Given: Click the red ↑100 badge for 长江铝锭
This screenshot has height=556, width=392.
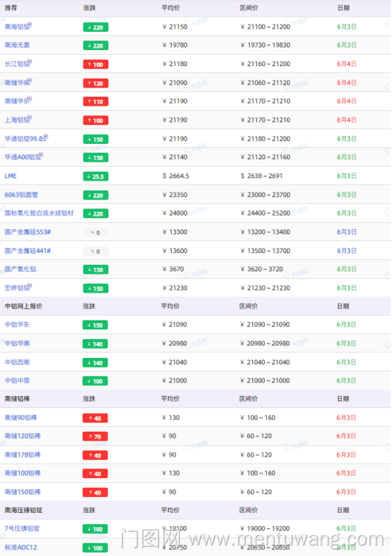Looking at the screenshot, I should point(96,65).
